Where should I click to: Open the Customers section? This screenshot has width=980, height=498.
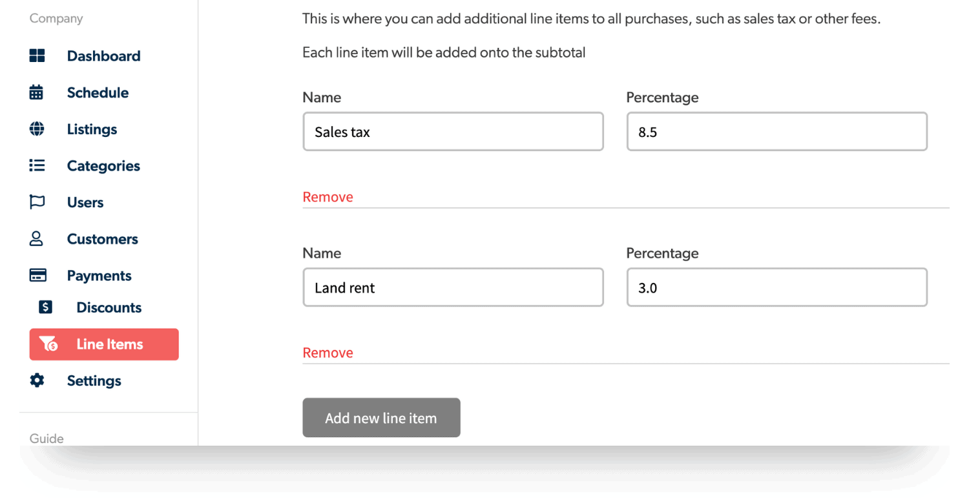point(102,239)
